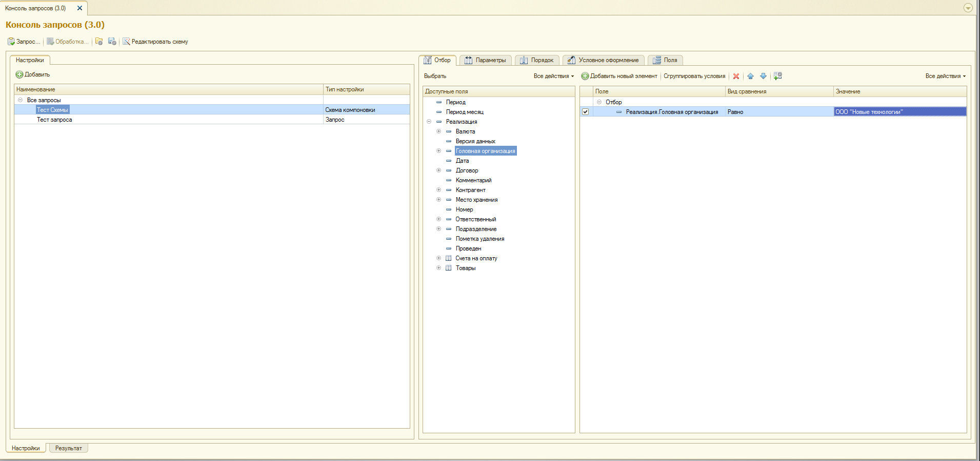The width and height of the screenshot is (980, 461).
Task: Click the Вид сравнения column header
Action: (x=779, y=91)
